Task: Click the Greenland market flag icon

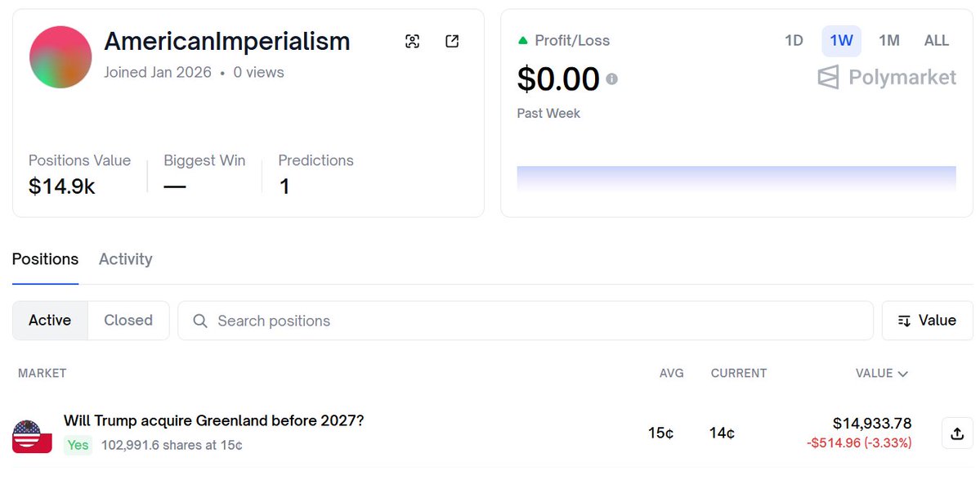Action: [x=33, y=437]
